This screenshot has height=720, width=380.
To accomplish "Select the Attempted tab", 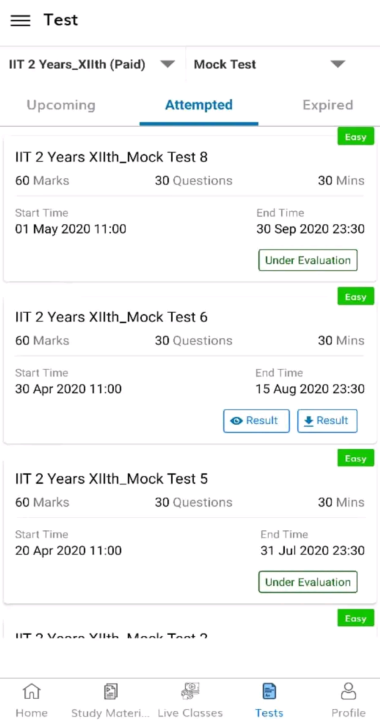I will [x=199, y=105].
